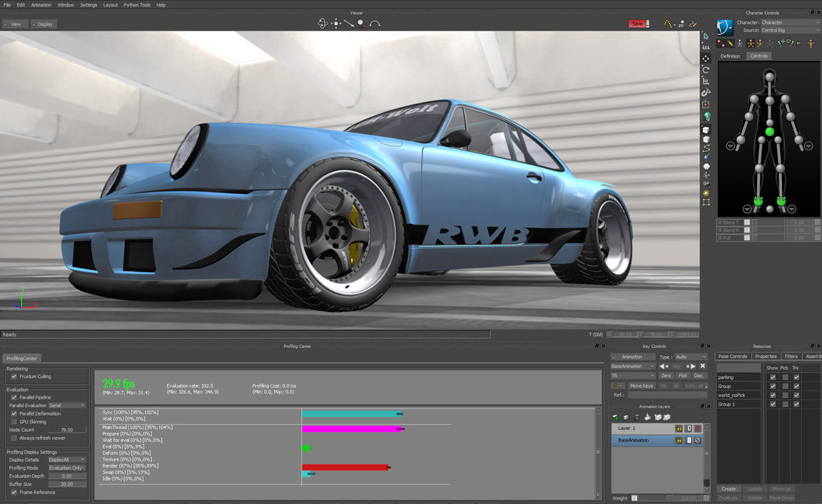Open the Animation menu
The width and height of the screenshot is (822, 504).
coord(41,4)
